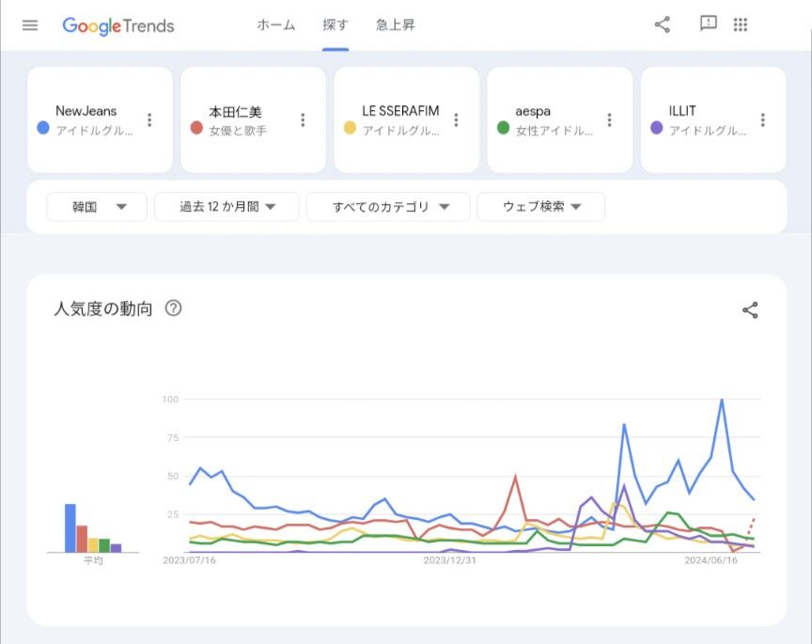The height and width of the screenshot is (644, 812).
Task: Click the red 本田仁美 color dot
Action: point(196,128)
